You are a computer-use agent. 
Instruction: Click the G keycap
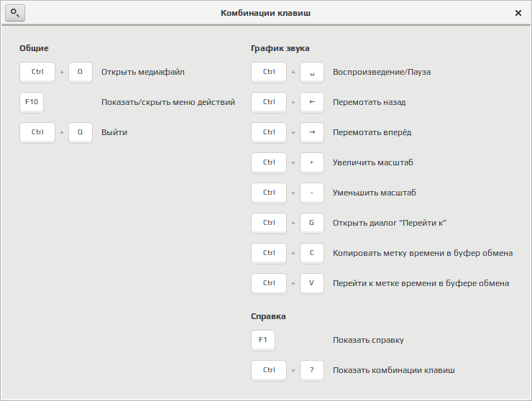pos(312,223)
